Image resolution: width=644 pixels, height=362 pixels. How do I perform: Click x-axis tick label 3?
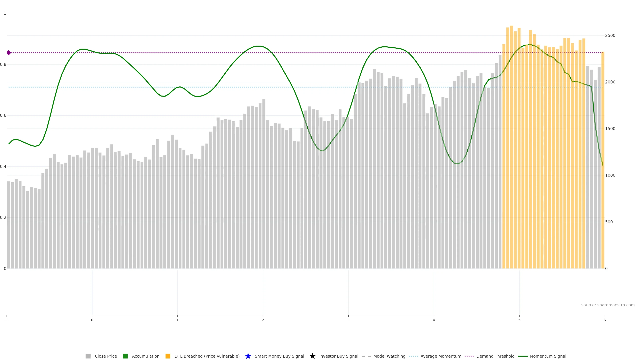(x=348, y=320)
